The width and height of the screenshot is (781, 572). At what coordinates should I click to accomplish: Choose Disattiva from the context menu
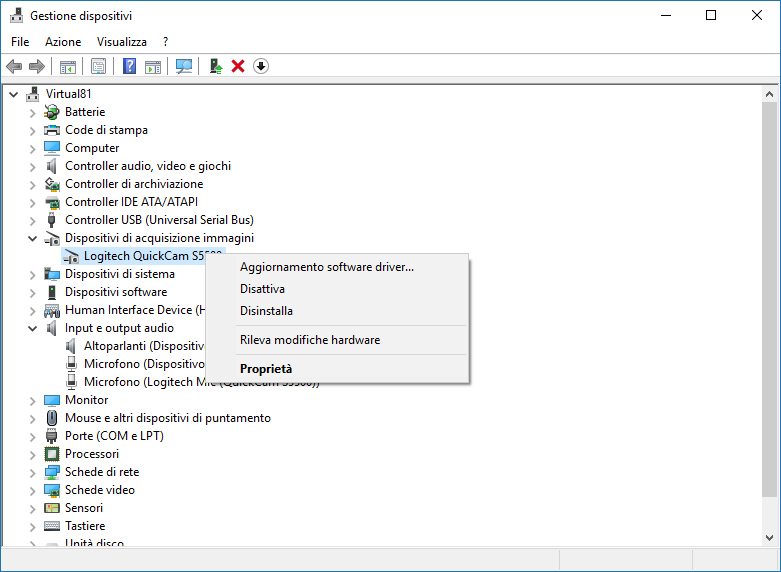[262, 289]
